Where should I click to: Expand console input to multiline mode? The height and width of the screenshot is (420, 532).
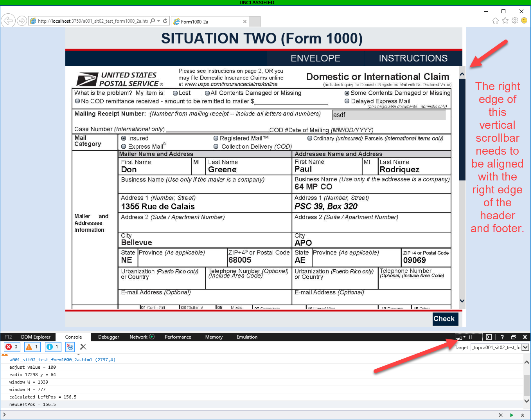523,415
